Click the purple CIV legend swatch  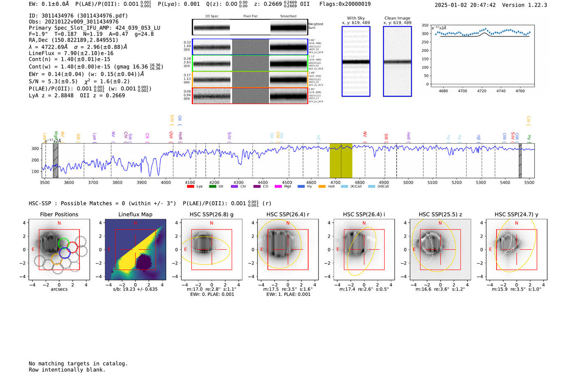click(x=235, y=186)
